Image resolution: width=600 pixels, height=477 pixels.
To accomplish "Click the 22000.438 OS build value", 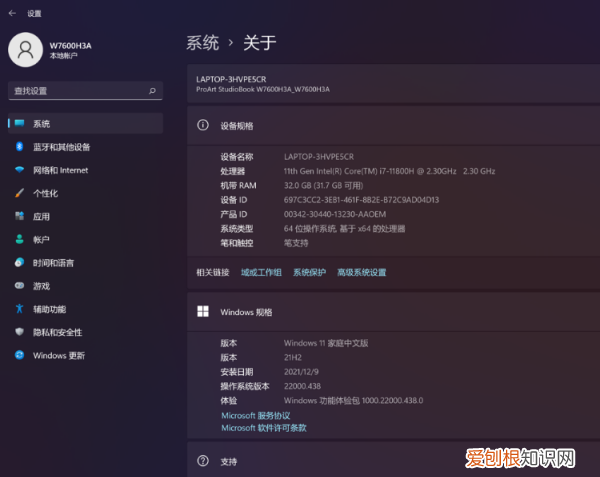I will (x=302, y=386).
